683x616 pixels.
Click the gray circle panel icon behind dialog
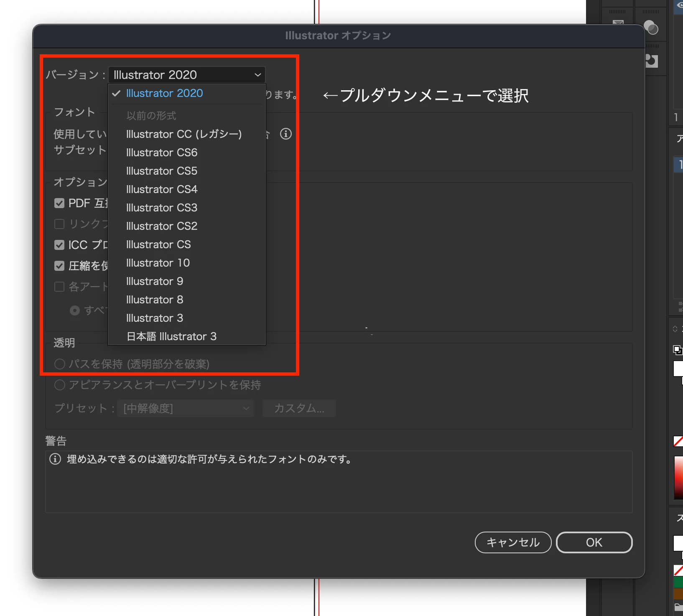(x=651, y=28)
